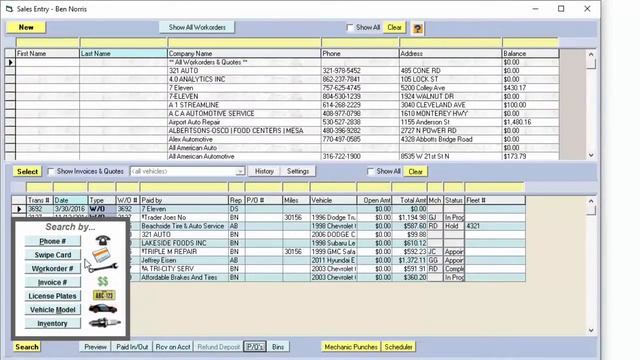Screen dimensions: 640x360
Task: Click yellow filter field above First Name
Action: pyautogui.click(x=47, y=43)
